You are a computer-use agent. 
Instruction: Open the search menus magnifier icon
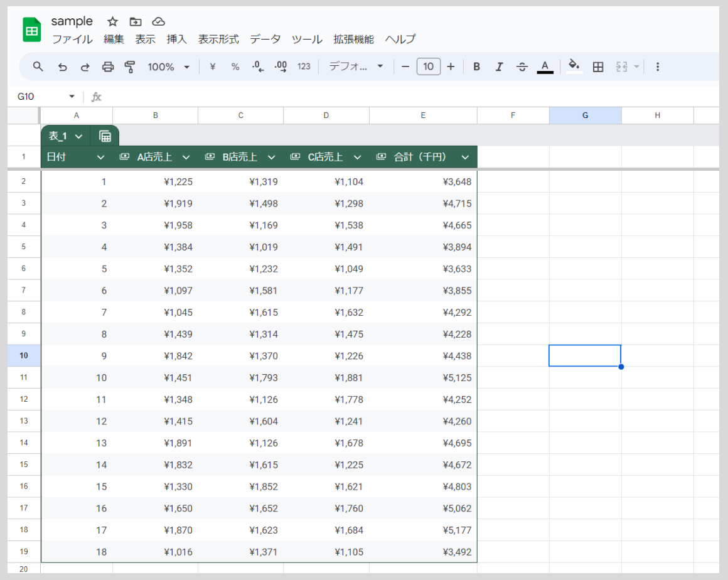coord(38,67)
